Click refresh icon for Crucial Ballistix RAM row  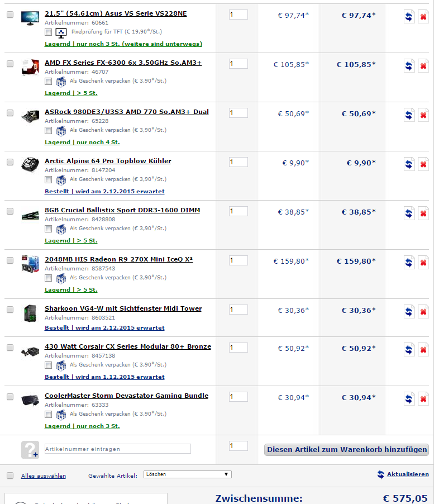click(409, 213)
